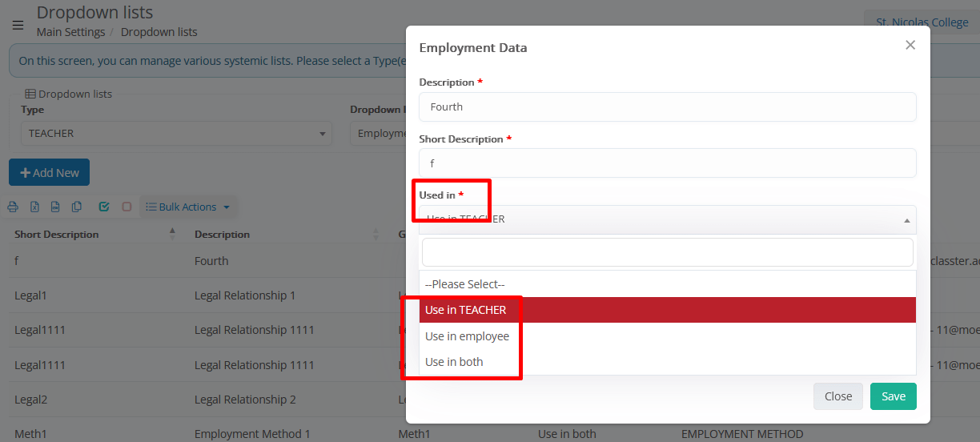Close the Employment Data dialog with X

910,46
